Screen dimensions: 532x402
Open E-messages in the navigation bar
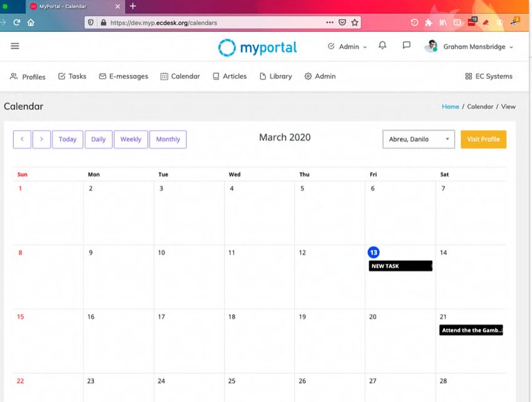tap(123, 76)
